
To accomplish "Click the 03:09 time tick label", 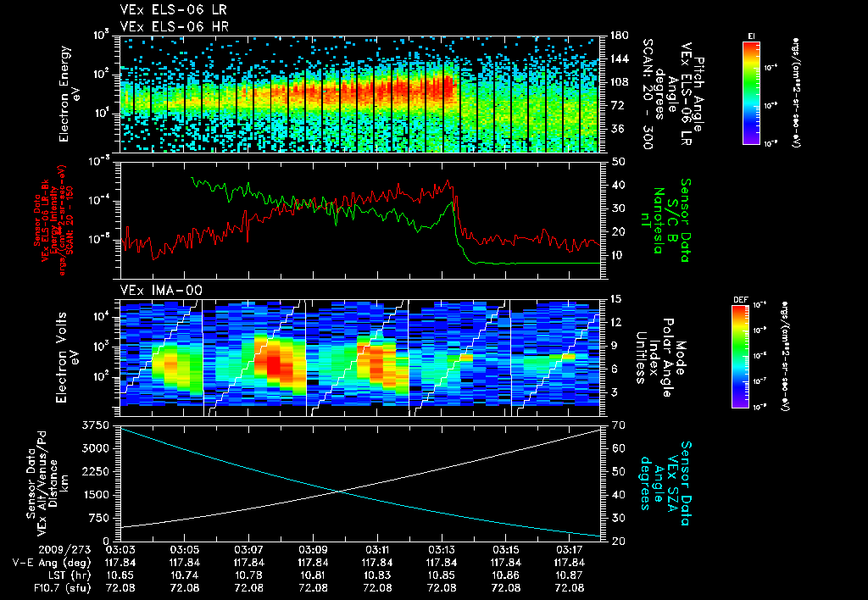I will click(313, 550).
